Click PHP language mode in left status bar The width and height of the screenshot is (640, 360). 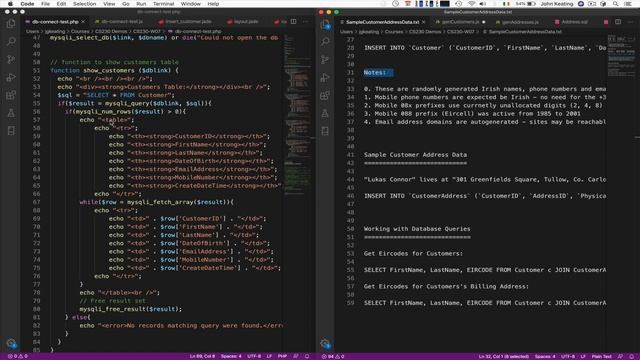pos(282,356)
